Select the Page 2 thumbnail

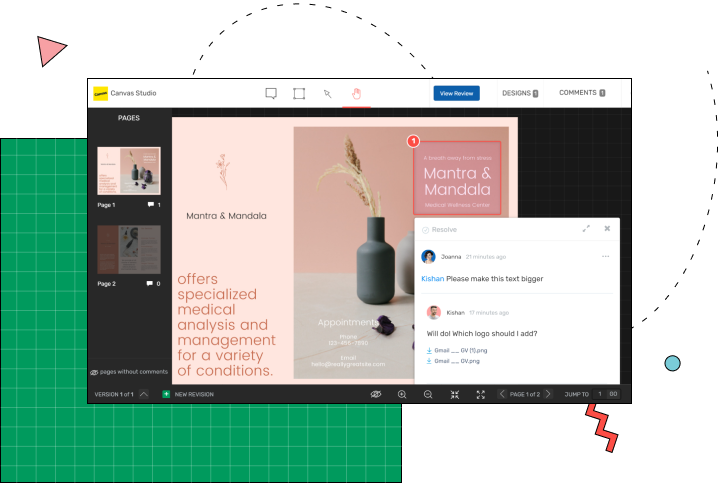click(x=128, y=249)
